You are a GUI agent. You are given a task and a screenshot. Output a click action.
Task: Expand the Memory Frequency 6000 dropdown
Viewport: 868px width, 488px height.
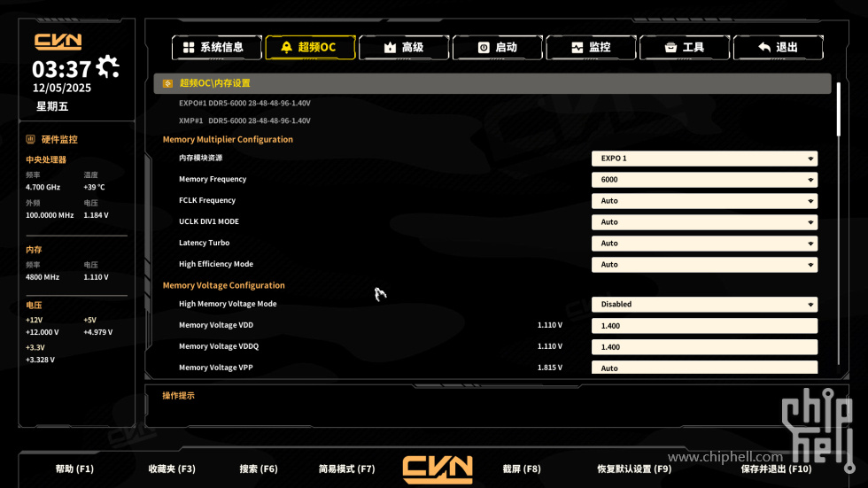704,180
